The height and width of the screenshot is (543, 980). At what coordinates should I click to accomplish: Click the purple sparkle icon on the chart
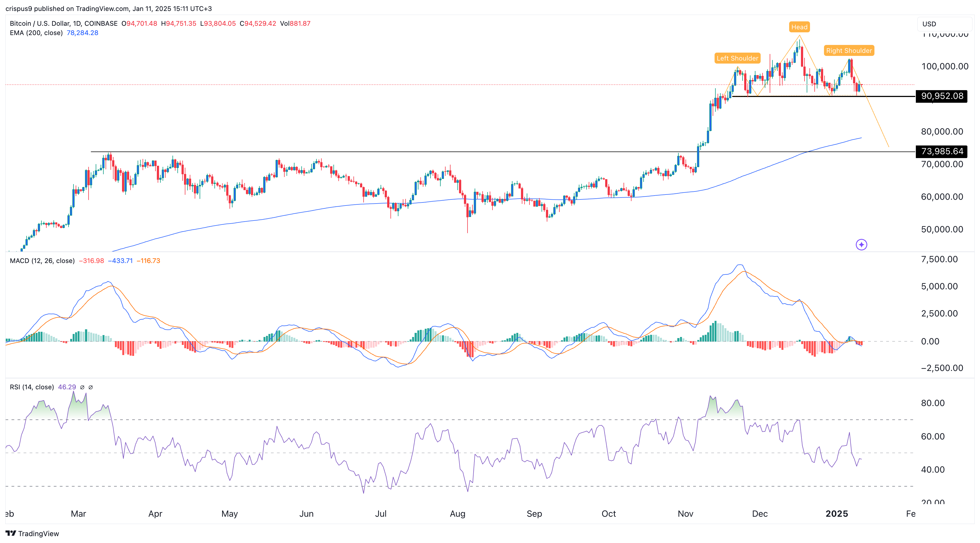pyautogui.click(x=861, y=245)
